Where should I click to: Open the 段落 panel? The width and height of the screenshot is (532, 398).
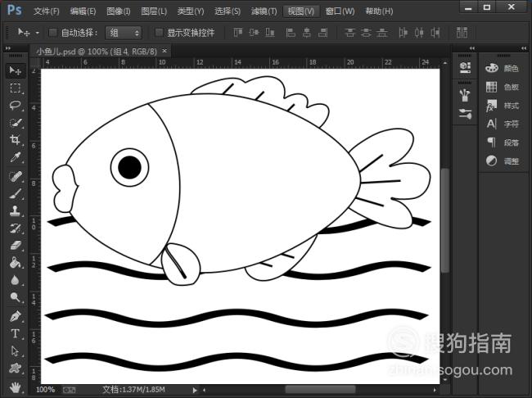(x=502, y=142)
